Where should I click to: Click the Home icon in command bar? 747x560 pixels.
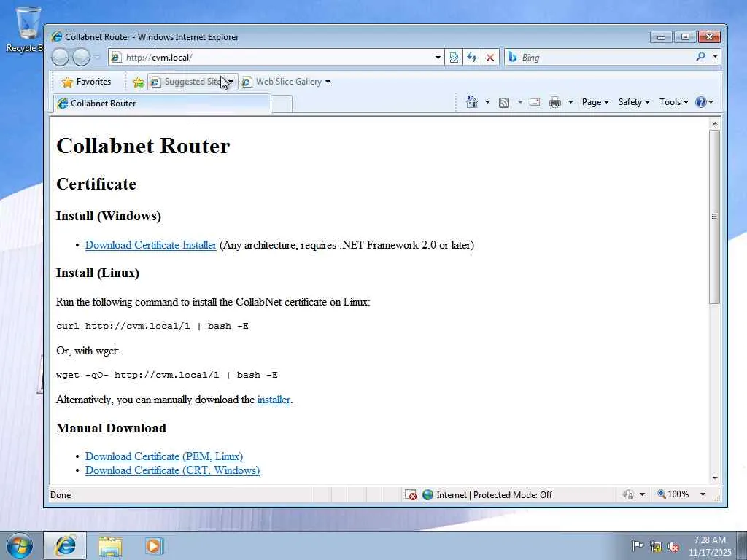472,102
